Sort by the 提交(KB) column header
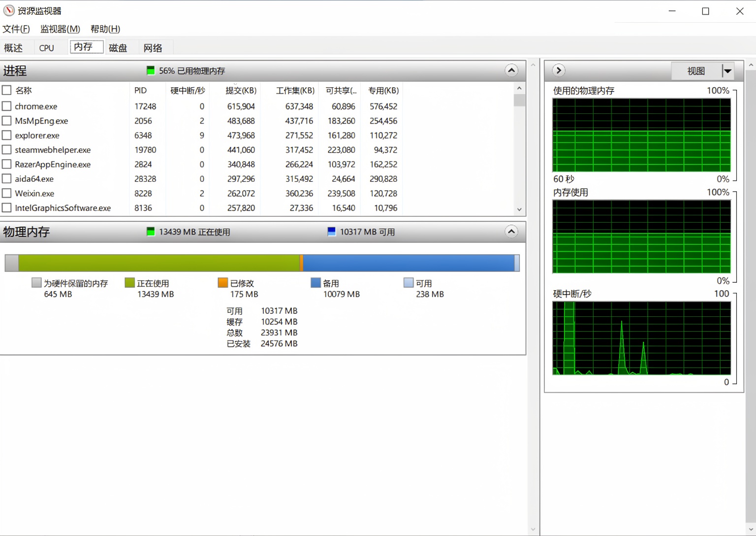Screen dimensions: 756x536 [x=241, y=90]
